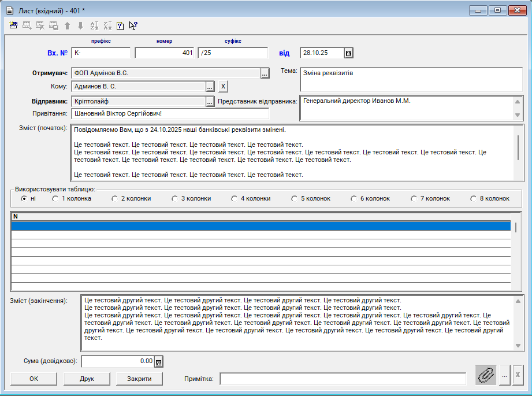Viewport: 532px width, 396px height.
Task: Choose the "3 колонки" radio button
Action: point(174,198)
